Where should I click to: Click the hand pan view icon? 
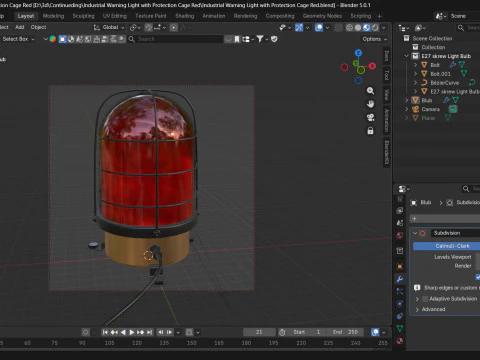point(370,104)
